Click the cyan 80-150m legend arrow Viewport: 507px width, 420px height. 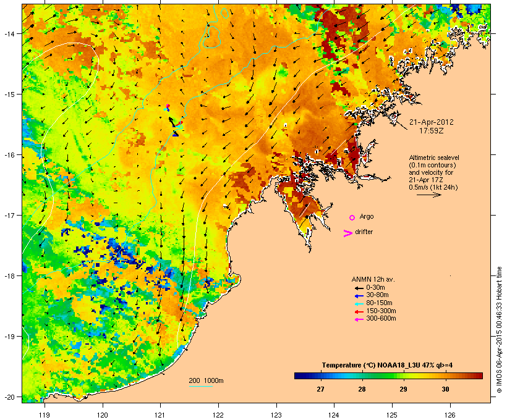coord(359,304)
